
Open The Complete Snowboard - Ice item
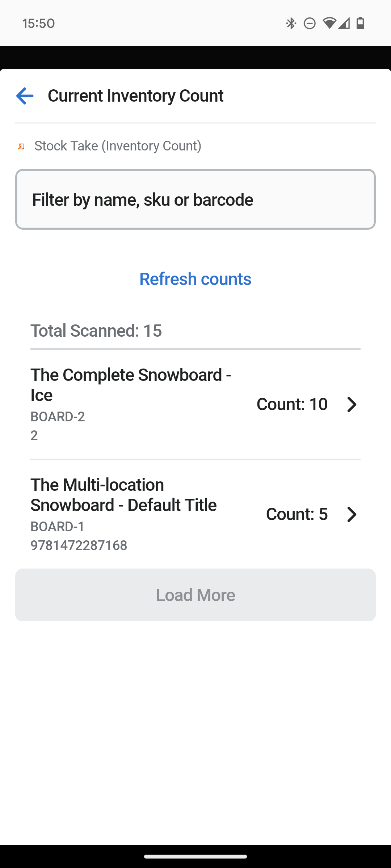click(131, 385)
